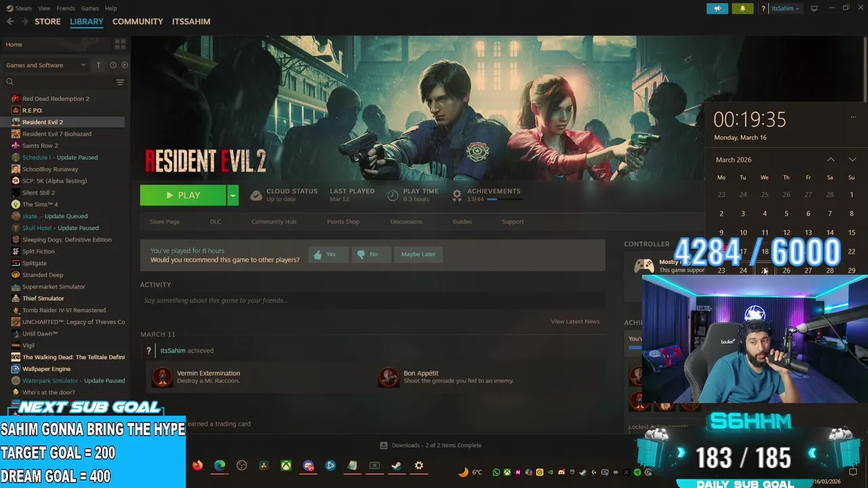Select March 8 in the calendar
The height and width of the screenshot is (488, 868).
coord(852,213)
